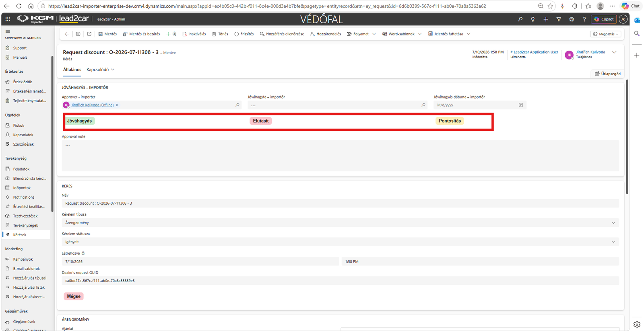Open Lead2car Application User link
The width and height of the screenshot is (644, 331).
coord(534,52)
